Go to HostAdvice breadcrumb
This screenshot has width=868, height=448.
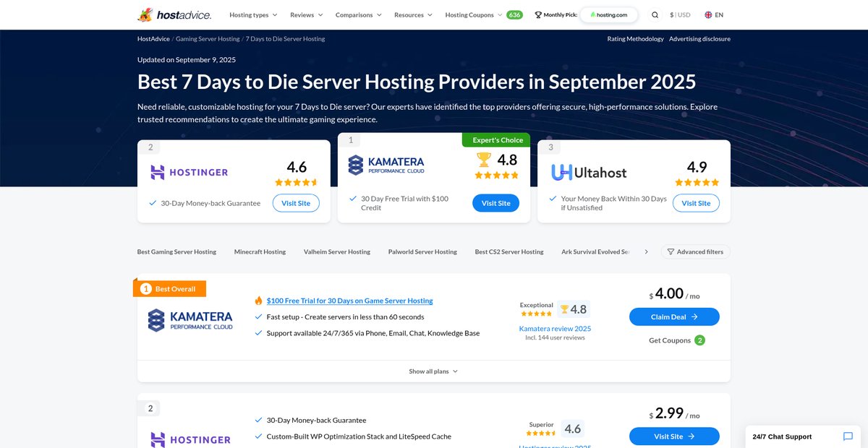153,39
